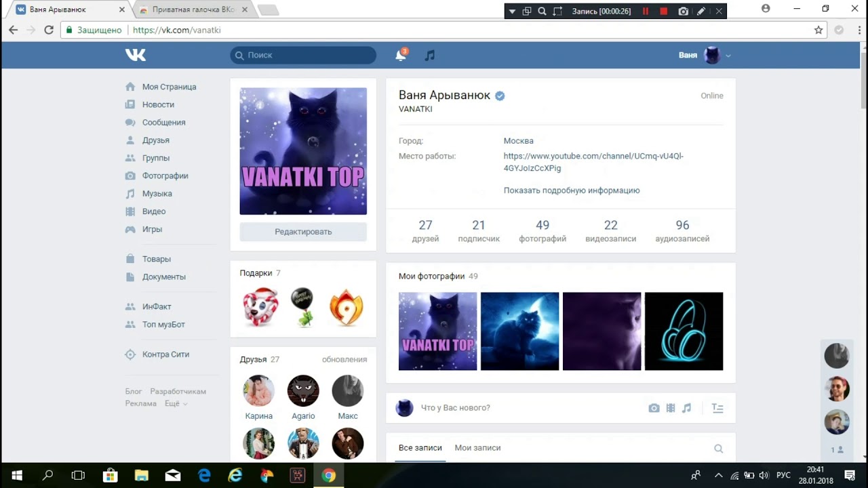Click the volume icon in the system tray
This screenshot has height=488, width=868.
764,475
